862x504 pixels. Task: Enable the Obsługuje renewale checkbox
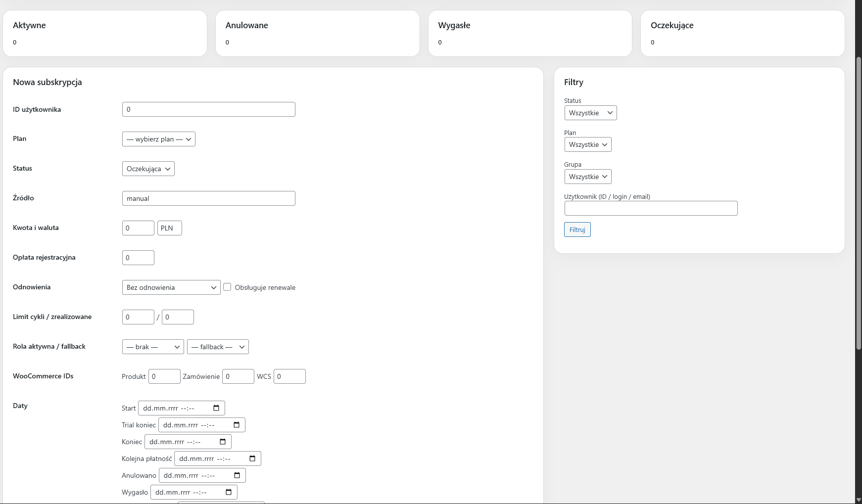coord(227,287)
